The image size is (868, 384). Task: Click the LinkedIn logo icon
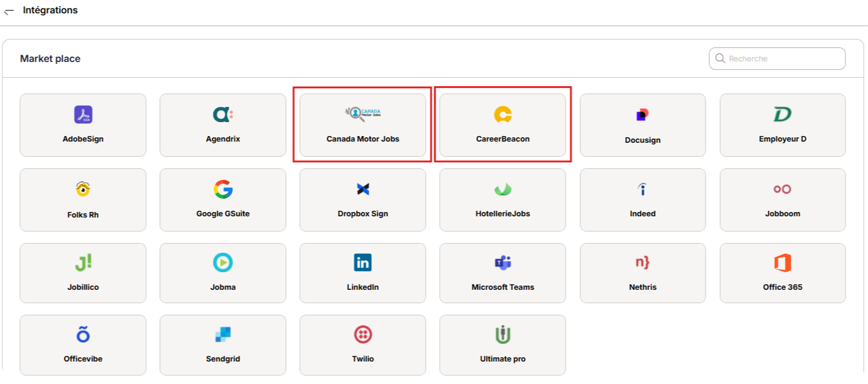coord(363,262)
